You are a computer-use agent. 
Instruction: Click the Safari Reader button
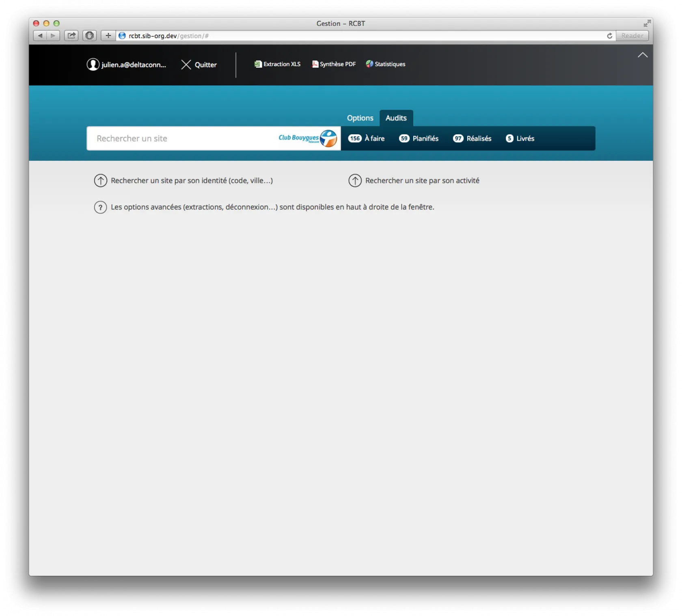[x=632, y=36]
